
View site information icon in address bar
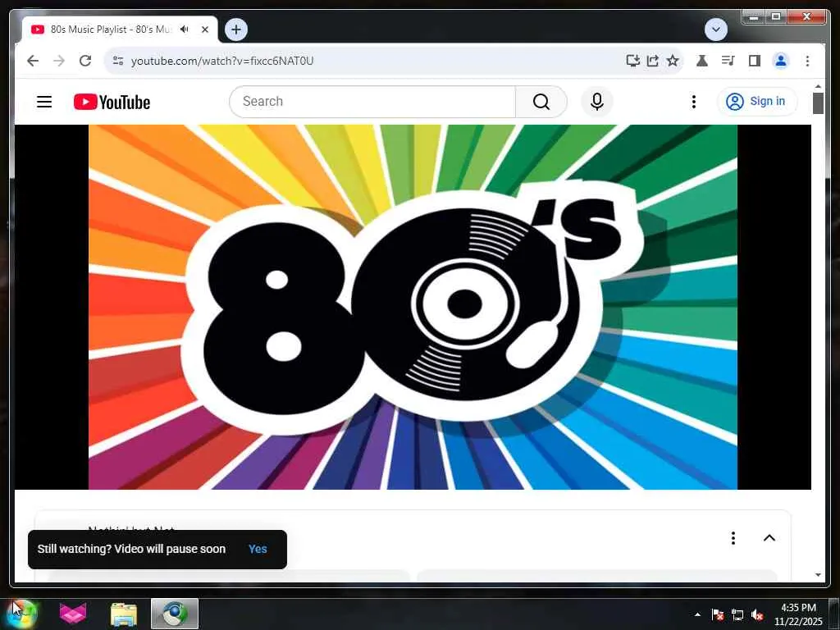(x=118, y=61)
